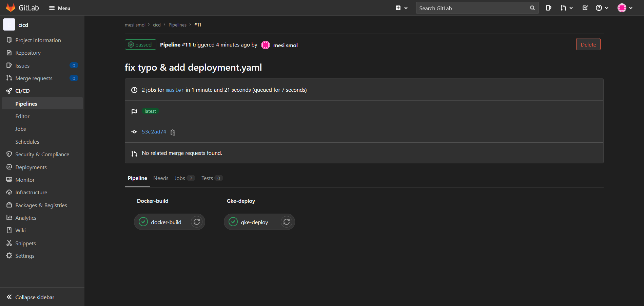
Task: Select Pipelines in the CI/CD submenu
Action: (x=42, y=104)
